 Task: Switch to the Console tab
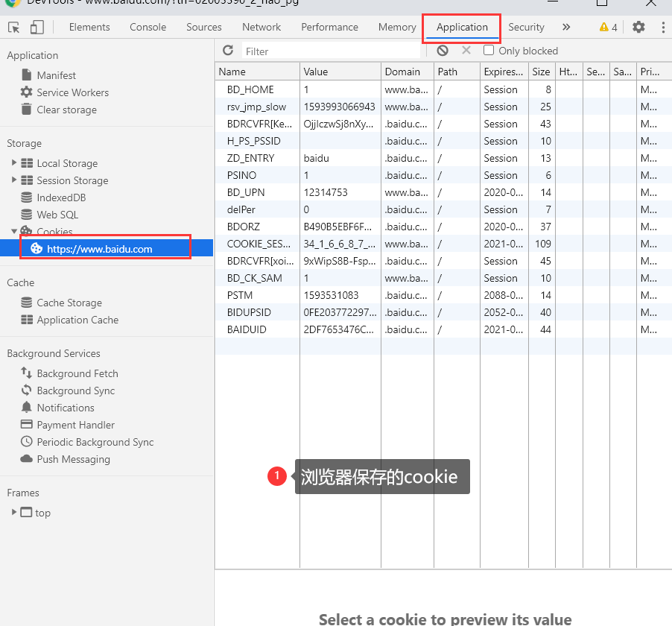coord(148,27)
